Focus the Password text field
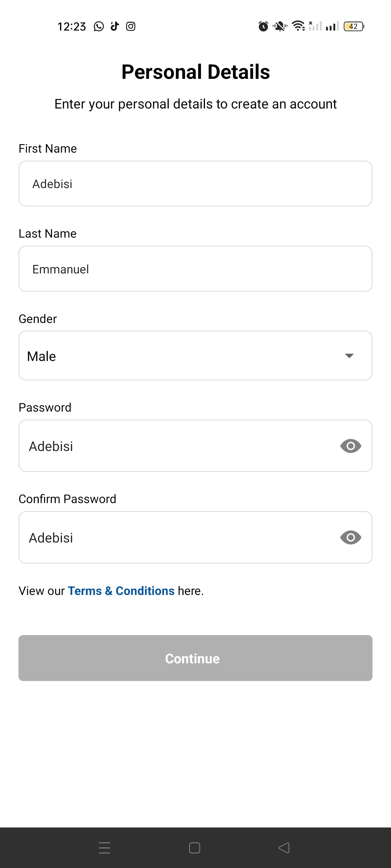Viewport: 391px width, 868px height. coord(177,446)
